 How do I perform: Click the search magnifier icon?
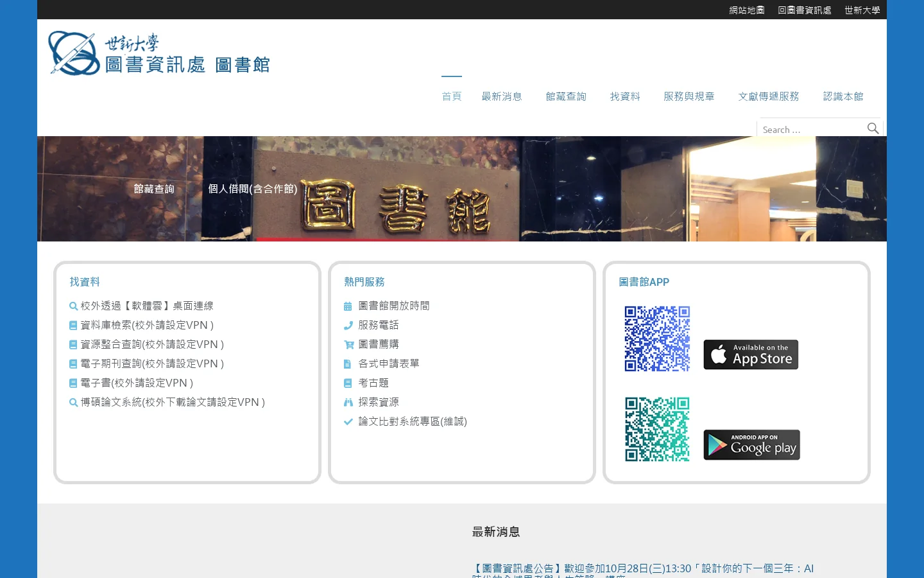pos(873,128)
